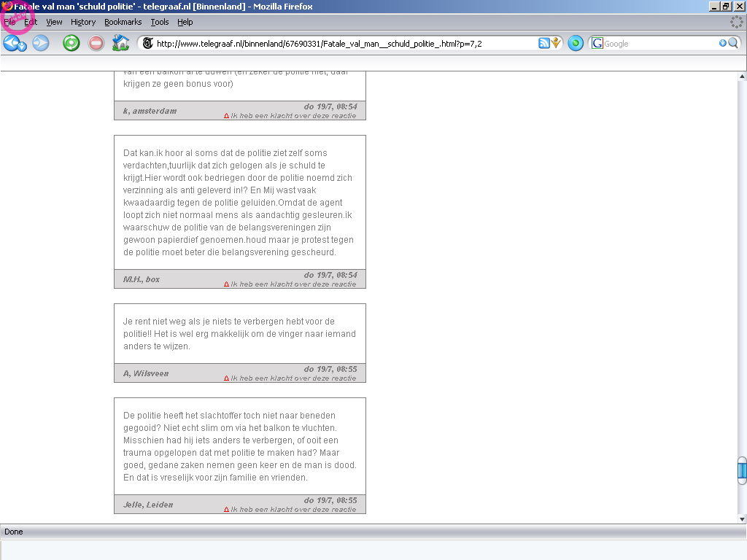Report complaint on Jelle, Leiden's comment
Screen dimensions: 747x560
[293, 510]
